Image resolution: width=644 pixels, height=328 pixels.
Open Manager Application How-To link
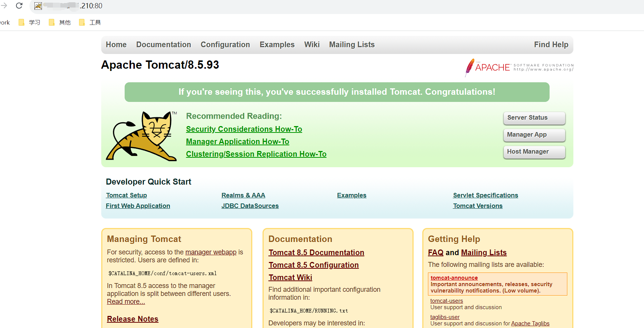(238, 142)
